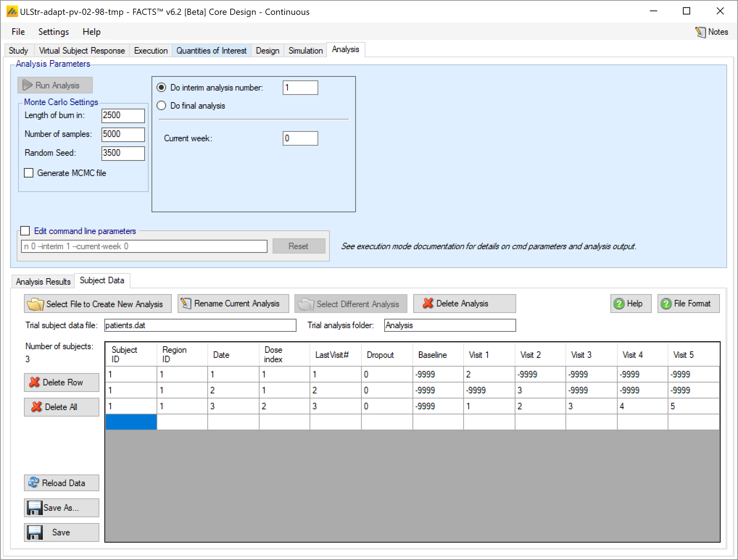The width and height of the screenshot is (738, 560).
Task: Open the Settings menu
Action: click(53, 32)
